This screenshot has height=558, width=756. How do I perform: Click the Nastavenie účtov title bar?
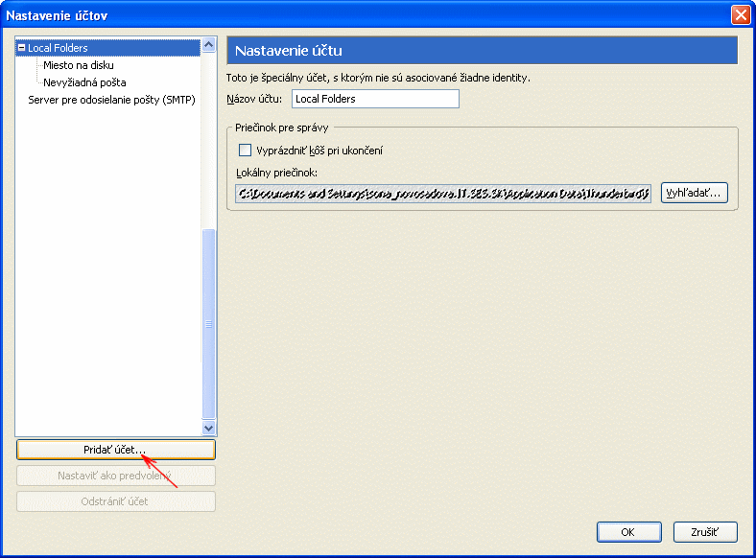(x=365, y=15)
